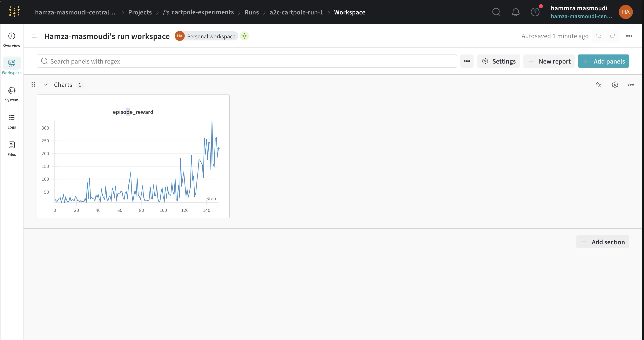Click the hammza masmoudi username
The image size is (644, 340).
[579, 8]
